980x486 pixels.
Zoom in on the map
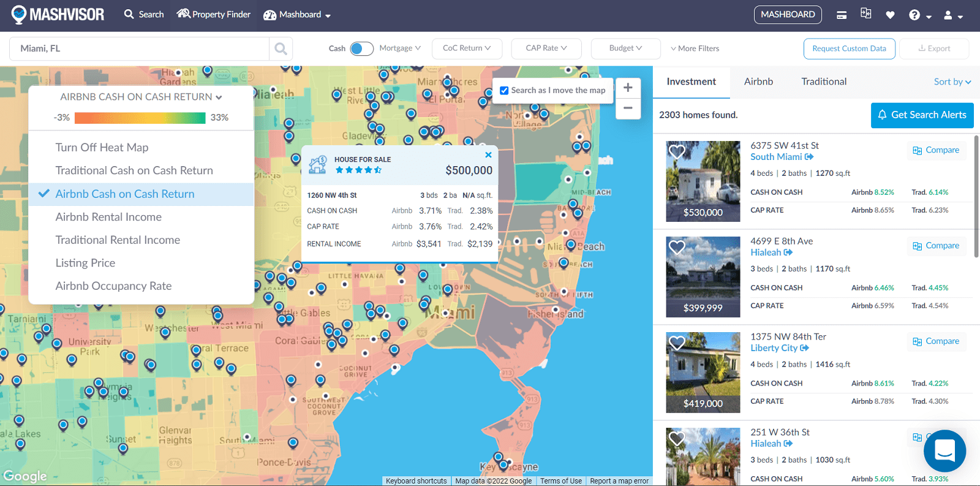[628, 88]
